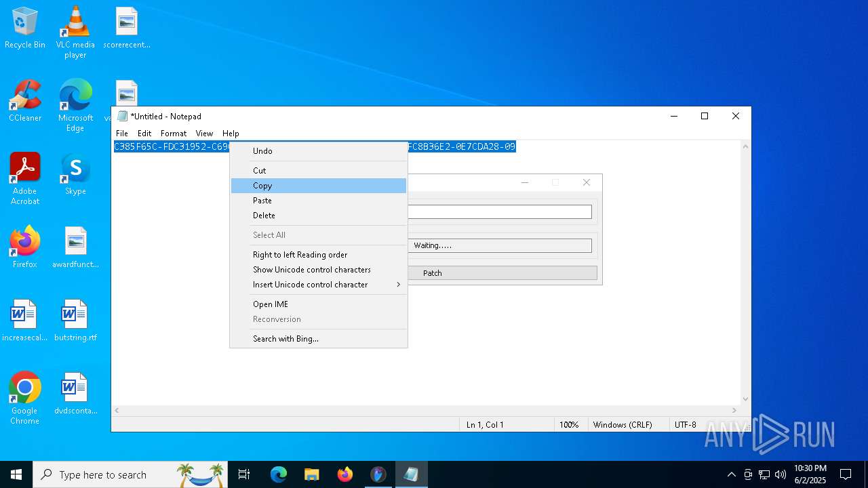Launch VLC media player desktop shortcut

click(x=75, y=33)
